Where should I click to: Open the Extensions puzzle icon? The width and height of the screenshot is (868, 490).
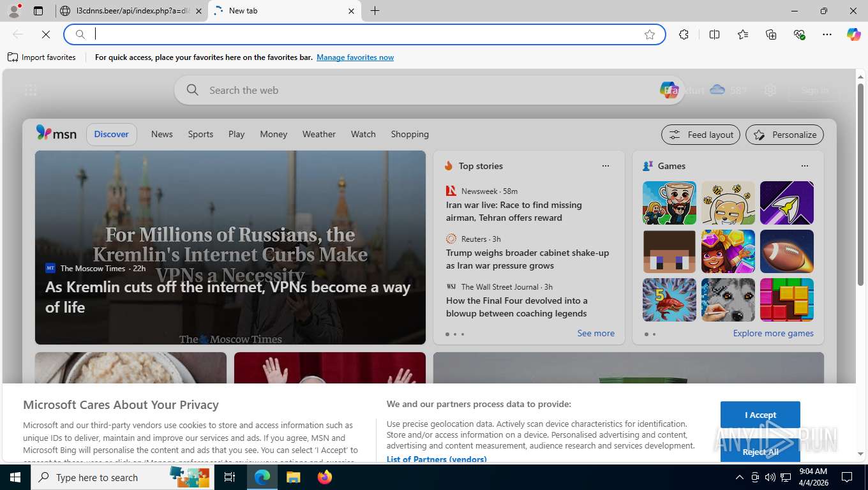click(684, 34)
